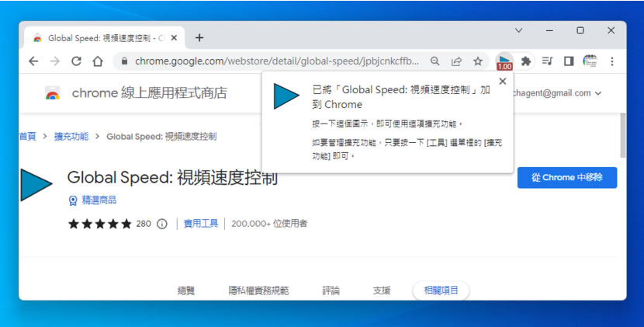Click the lock icon in address bar

coord(124,61)
